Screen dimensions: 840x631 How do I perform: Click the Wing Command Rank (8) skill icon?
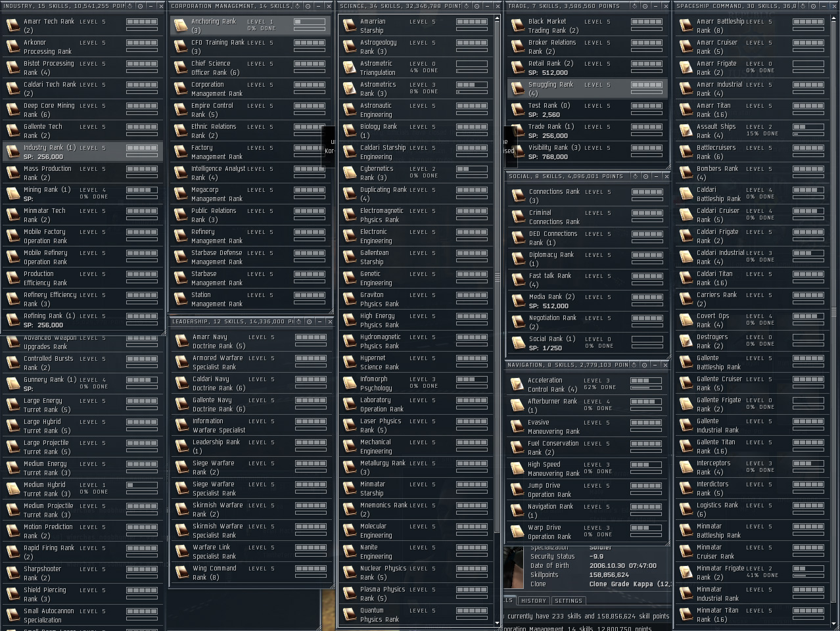[x=182, y=573]
